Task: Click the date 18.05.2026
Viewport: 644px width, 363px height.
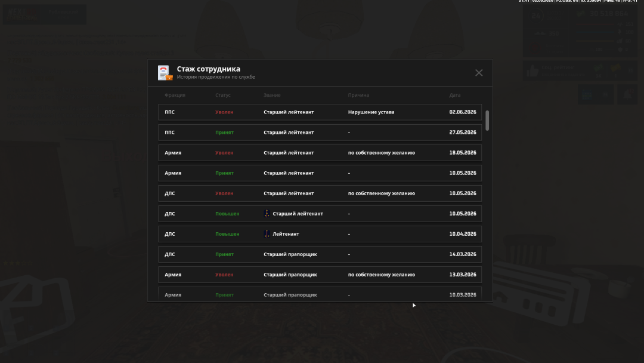Action: 463,152
